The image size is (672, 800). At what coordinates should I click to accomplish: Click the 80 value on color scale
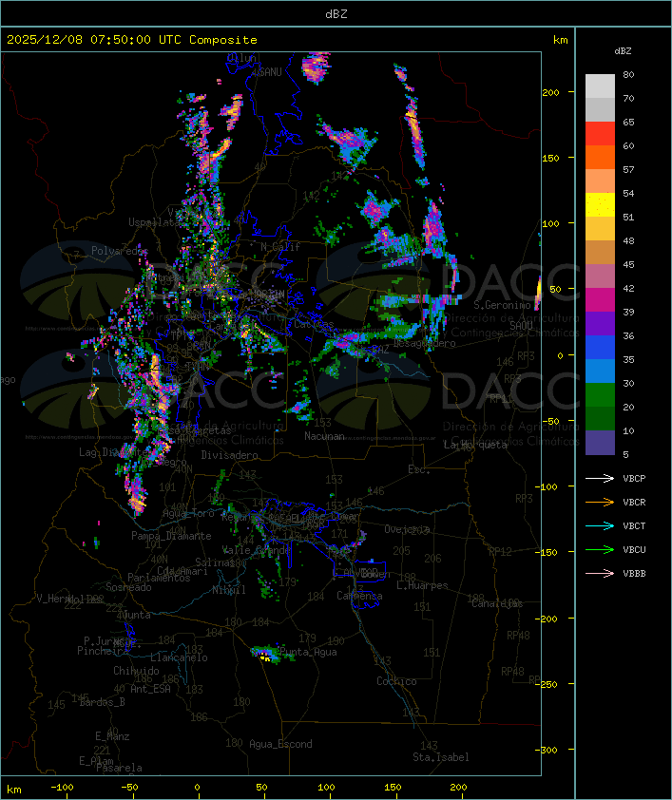click(x=628, y=74)
